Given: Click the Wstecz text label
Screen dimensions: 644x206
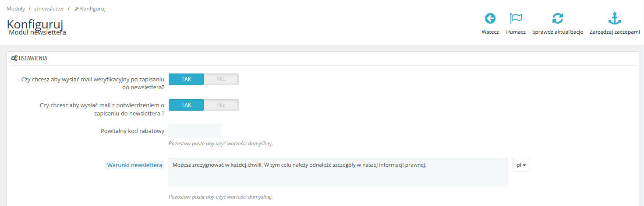Looking at the screenshot, I should [x=490, y=32].
